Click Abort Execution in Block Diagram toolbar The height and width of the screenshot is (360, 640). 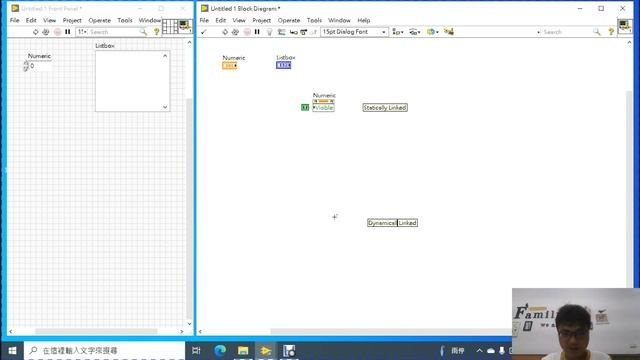click(x=247, y=32)
